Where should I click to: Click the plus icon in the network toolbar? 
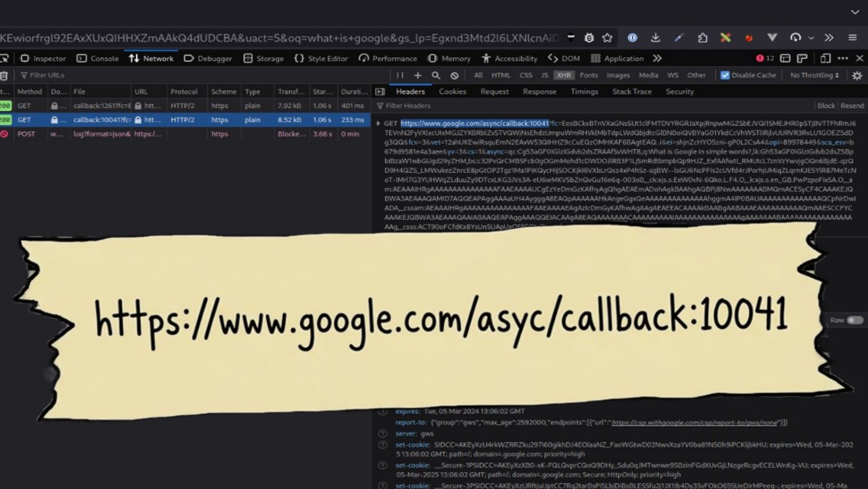coord(418,75)
